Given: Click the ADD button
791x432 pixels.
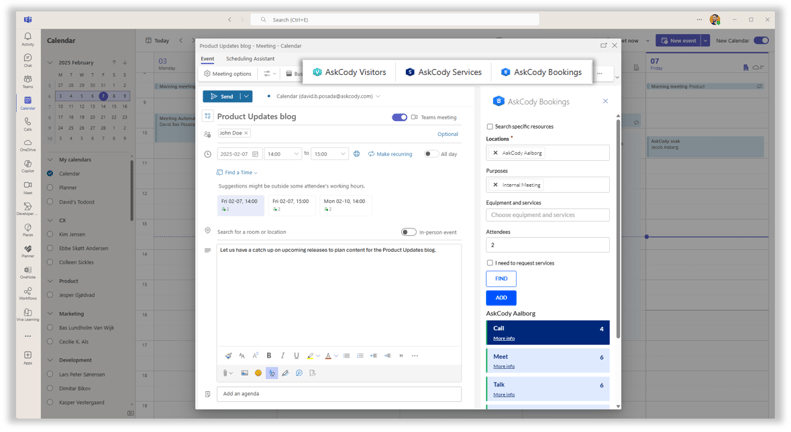Looking at the screenshot, I should pyautogui.click(x=501, y=298).
